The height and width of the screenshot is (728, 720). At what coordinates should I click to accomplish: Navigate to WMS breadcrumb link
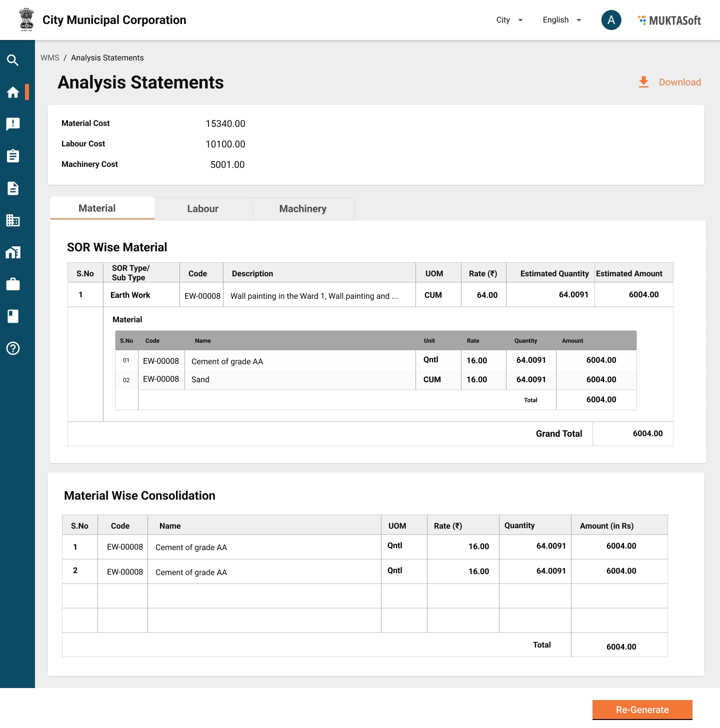coord(49,58)
